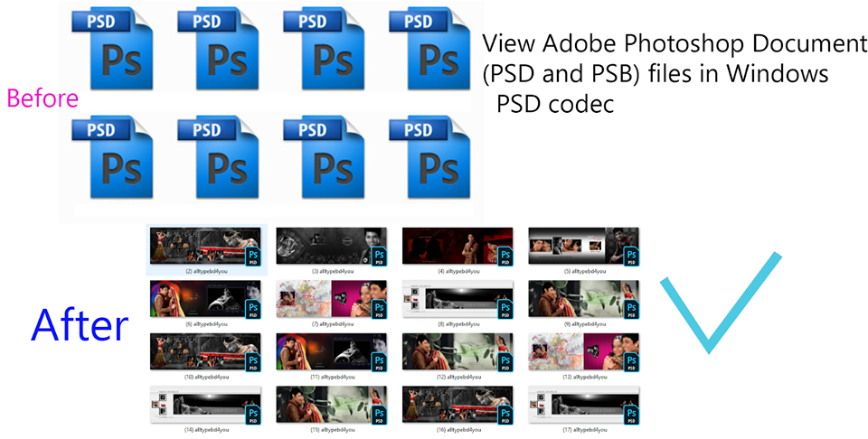The image size is (868, 439).
Task: Click the file name "(3) alltypebd4you"
Action: [x=333, y=272]
